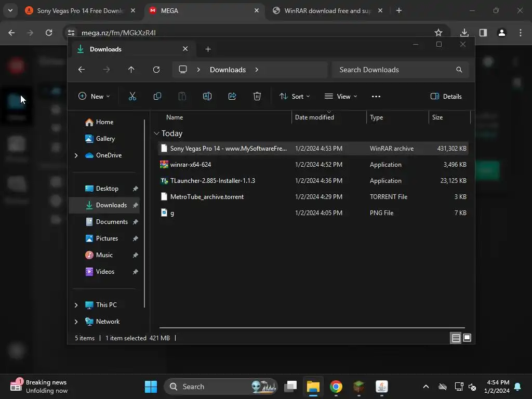Go up one folder level in Explorer
The height and width of the screenshot is (399, 532).
pyautogui.click(x=131, y=70)
